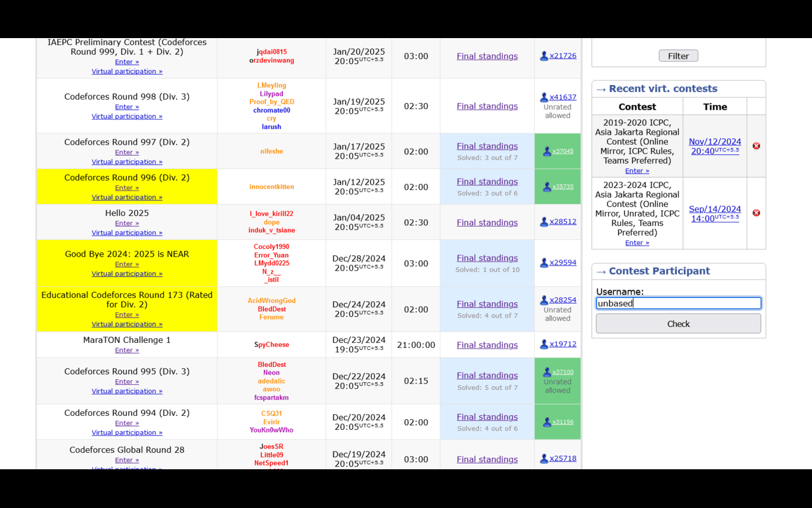This screenshot has width=812, height=508.
Task: Enter Codeforces Round 996 (Div. 2)
Action: [127, 188]
